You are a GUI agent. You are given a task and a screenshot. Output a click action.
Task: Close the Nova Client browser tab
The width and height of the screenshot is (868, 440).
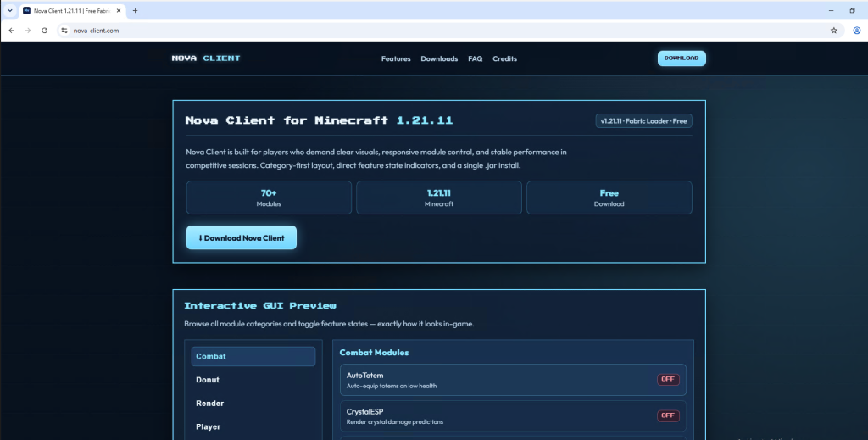(119, 10)
